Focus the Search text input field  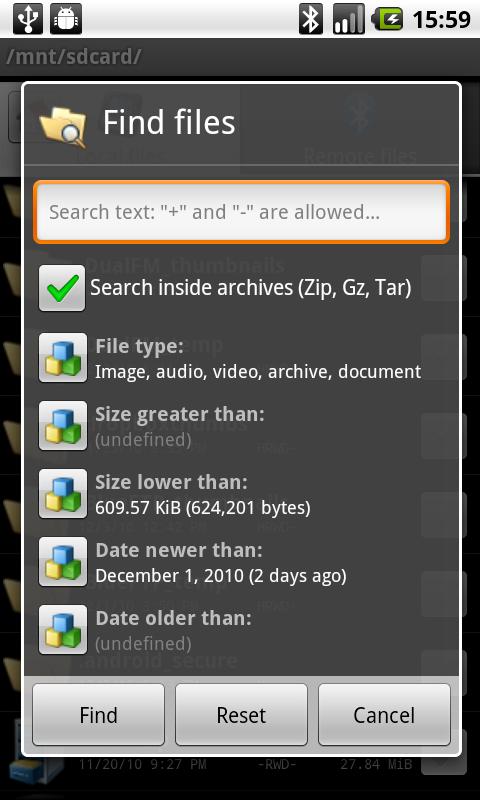[241, 211]
